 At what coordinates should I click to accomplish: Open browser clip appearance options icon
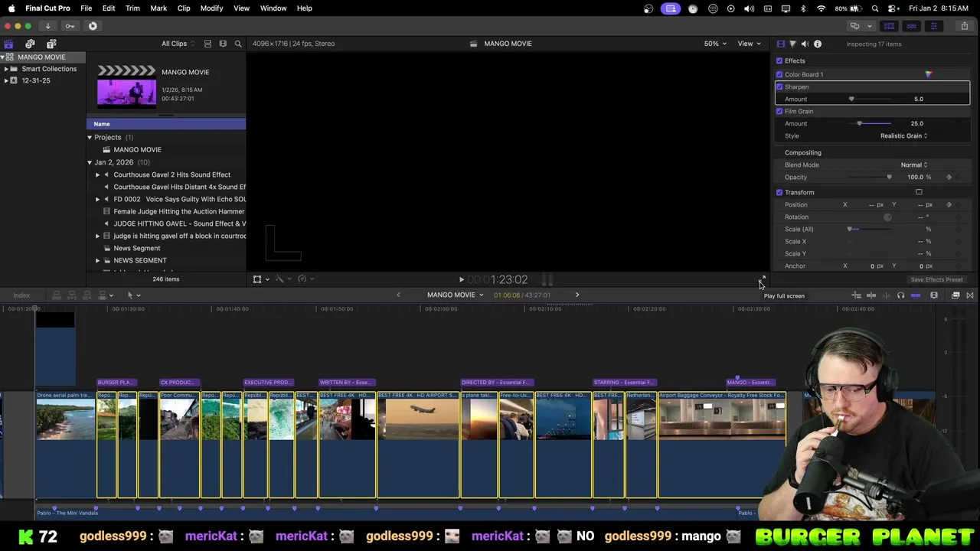[223, 44]
